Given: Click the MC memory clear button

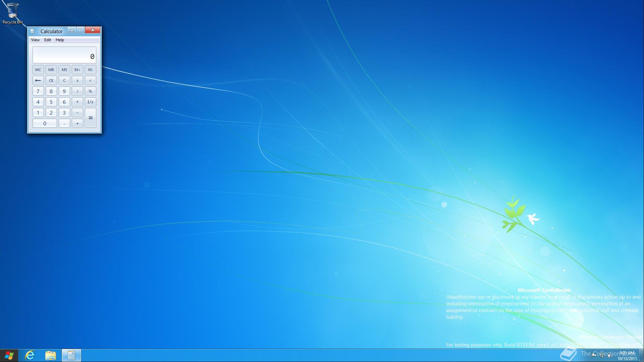Looking at the screenshot, I should [x=38, y=70].
